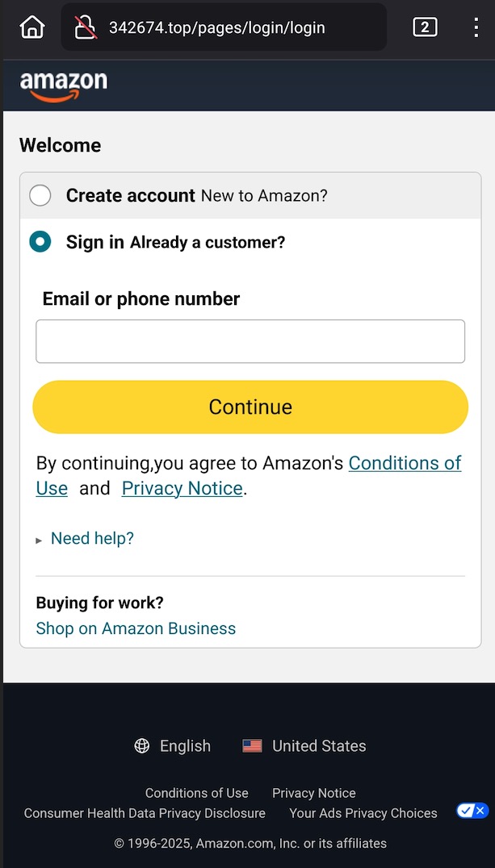Tap the globe language icon

click(x=142, y=746)
